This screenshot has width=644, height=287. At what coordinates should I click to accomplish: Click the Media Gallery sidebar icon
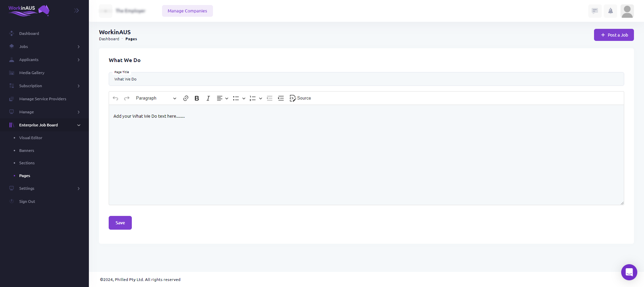(12, 72)
